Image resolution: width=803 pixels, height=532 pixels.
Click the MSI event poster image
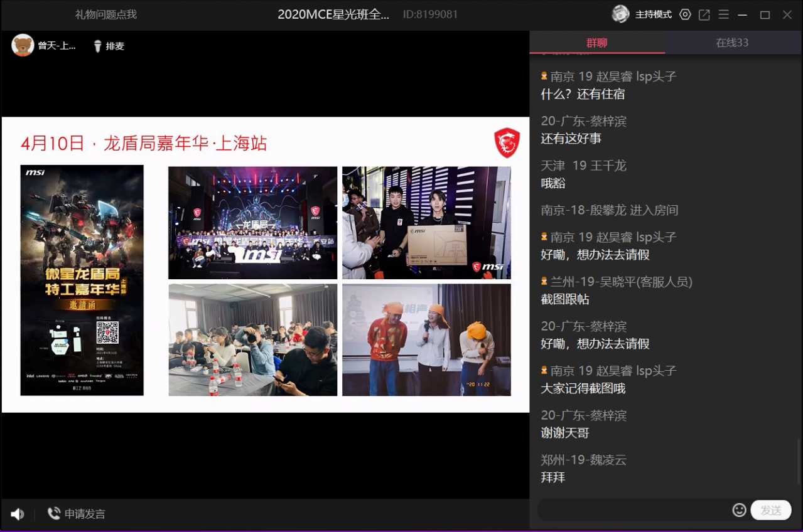82,280
